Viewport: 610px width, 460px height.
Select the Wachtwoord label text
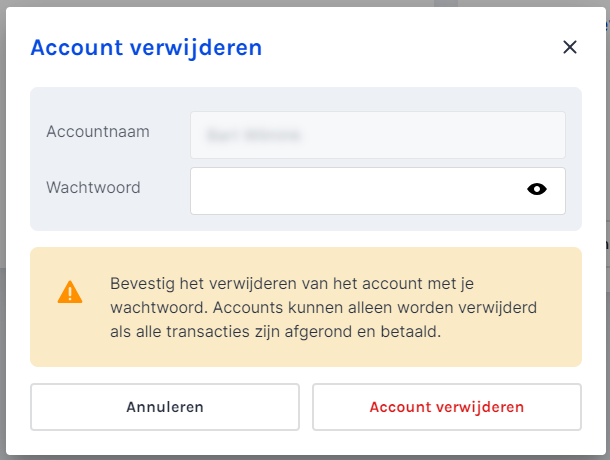(x=93, y=187)
